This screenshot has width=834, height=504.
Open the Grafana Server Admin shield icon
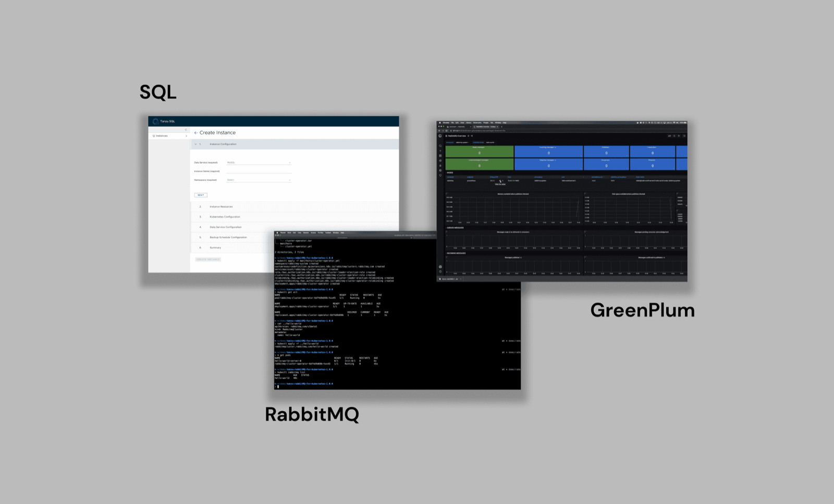(440, 176)
